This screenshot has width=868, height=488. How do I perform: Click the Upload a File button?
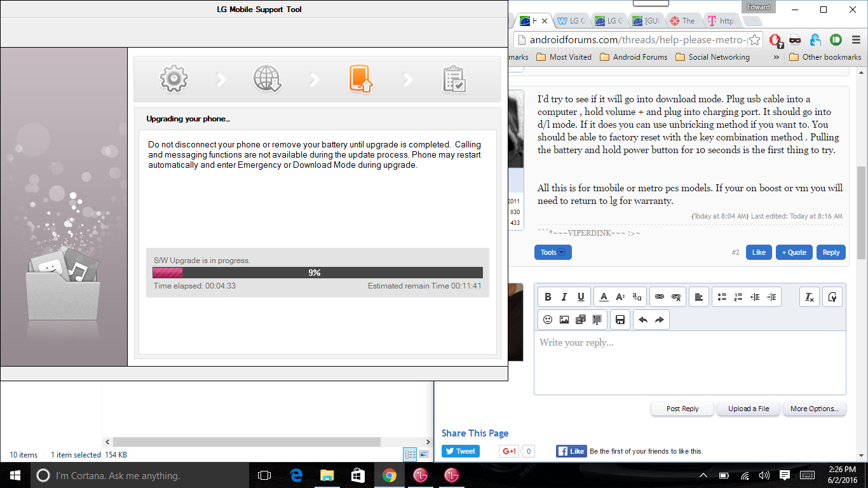[749, 409]
